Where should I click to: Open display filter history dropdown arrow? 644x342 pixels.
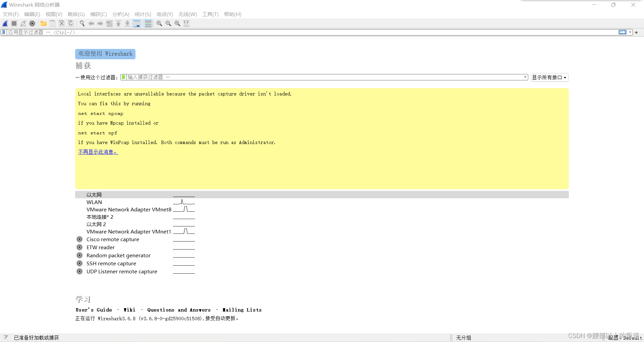tap(630, 32)
